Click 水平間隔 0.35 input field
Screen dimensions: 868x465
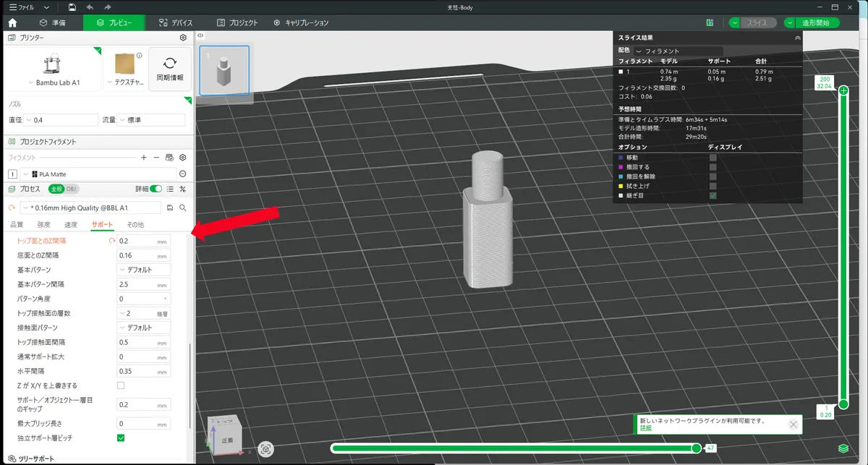click(x=144, y=371)
